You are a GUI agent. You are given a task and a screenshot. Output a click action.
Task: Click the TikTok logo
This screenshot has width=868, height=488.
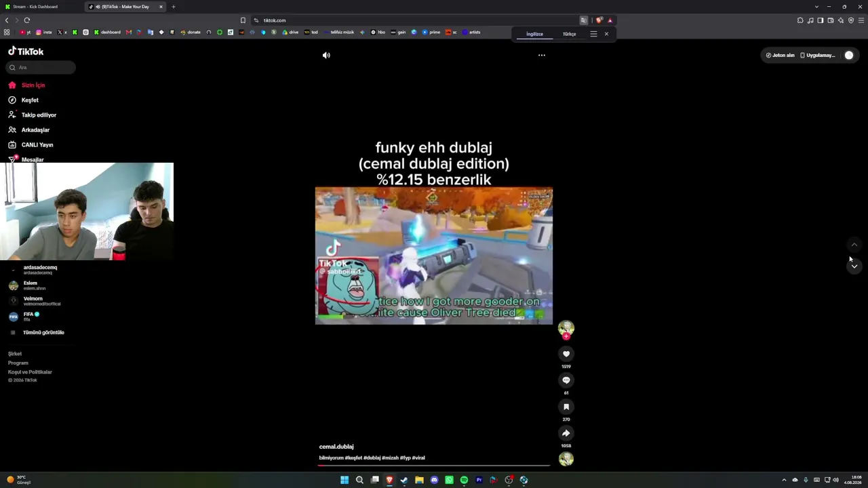(26, 52)
